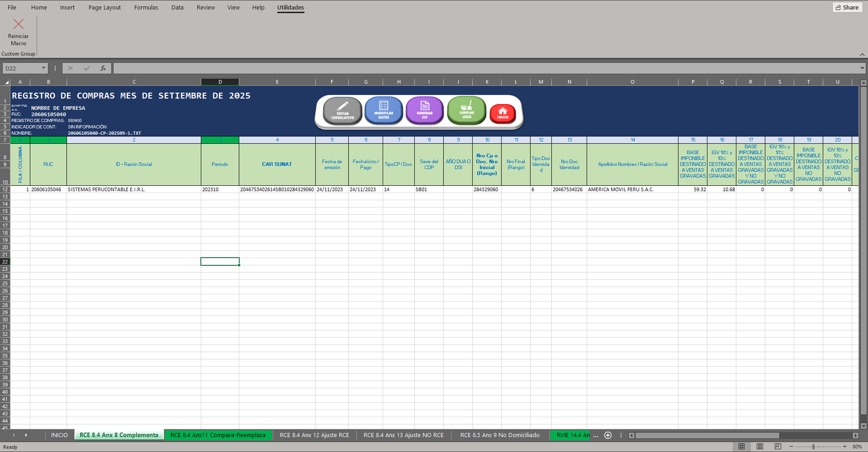Open the Insert Function fx dialog
This screenshot has width=868, height=452.
click(103, 68)
